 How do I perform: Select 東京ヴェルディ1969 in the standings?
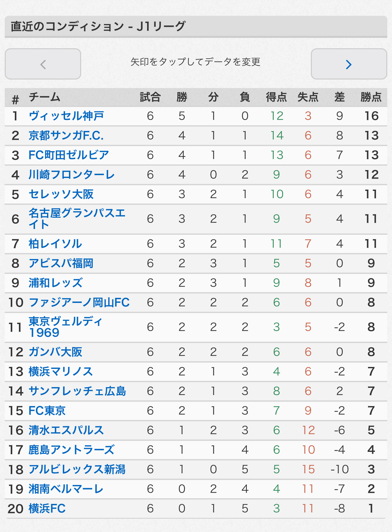[66, 327]
